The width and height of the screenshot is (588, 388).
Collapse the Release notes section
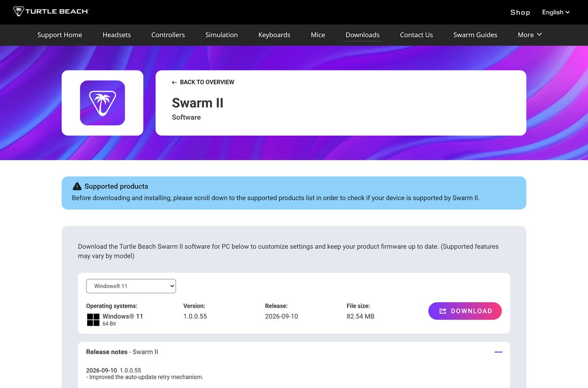[498, 352]
